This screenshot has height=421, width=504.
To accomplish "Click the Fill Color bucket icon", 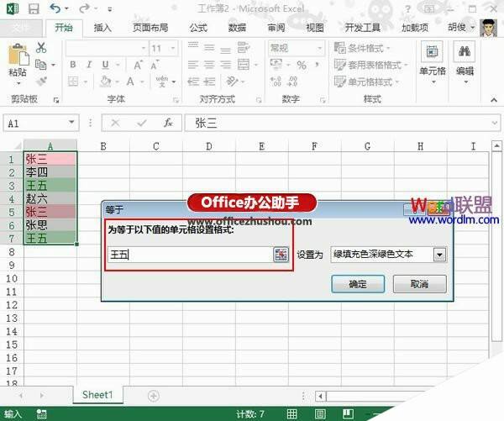I will 106,82.
